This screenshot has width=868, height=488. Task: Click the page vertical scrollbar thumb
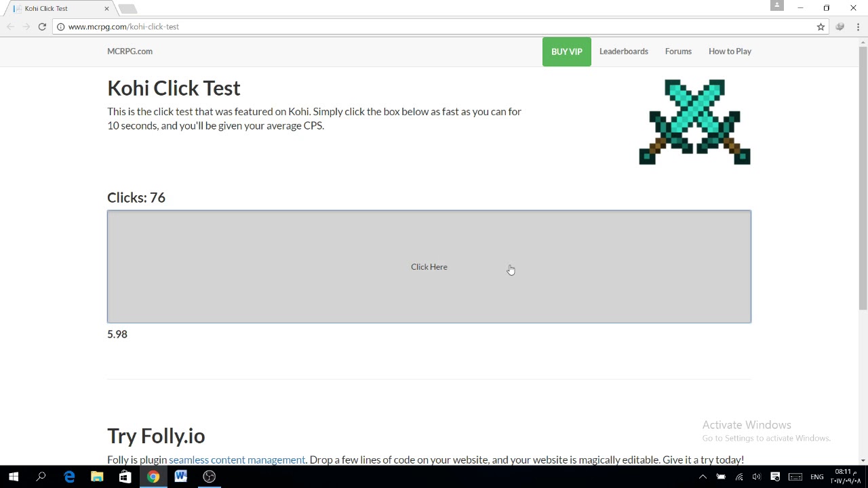863,177
